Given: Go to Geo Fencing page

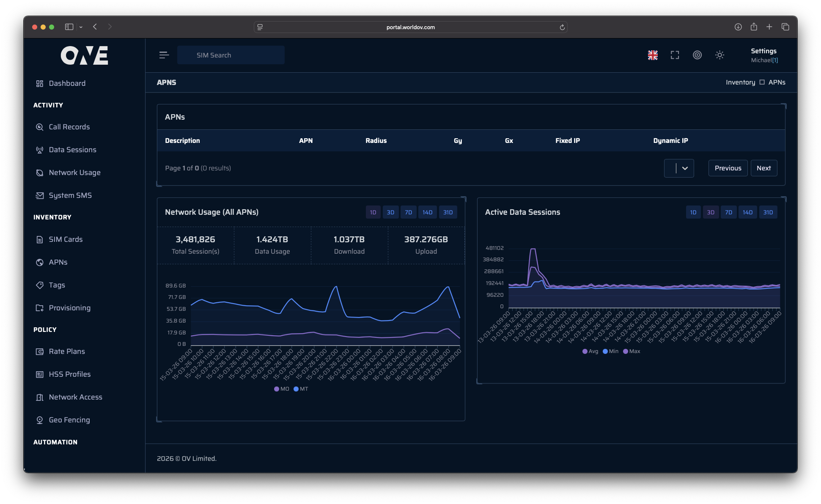Looking at the screenshot, I should pos(69,420).
